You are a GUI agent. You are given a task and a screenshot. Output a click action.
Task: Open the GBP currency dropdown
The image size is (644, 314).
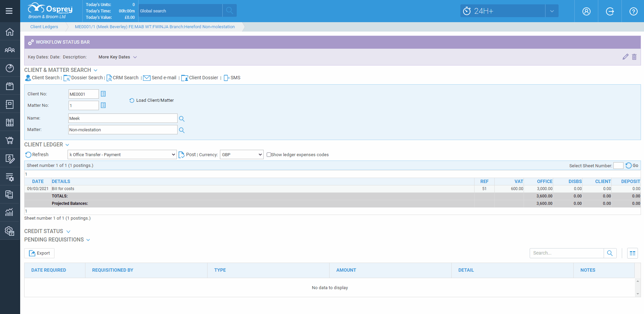click(x=241, y=154)
